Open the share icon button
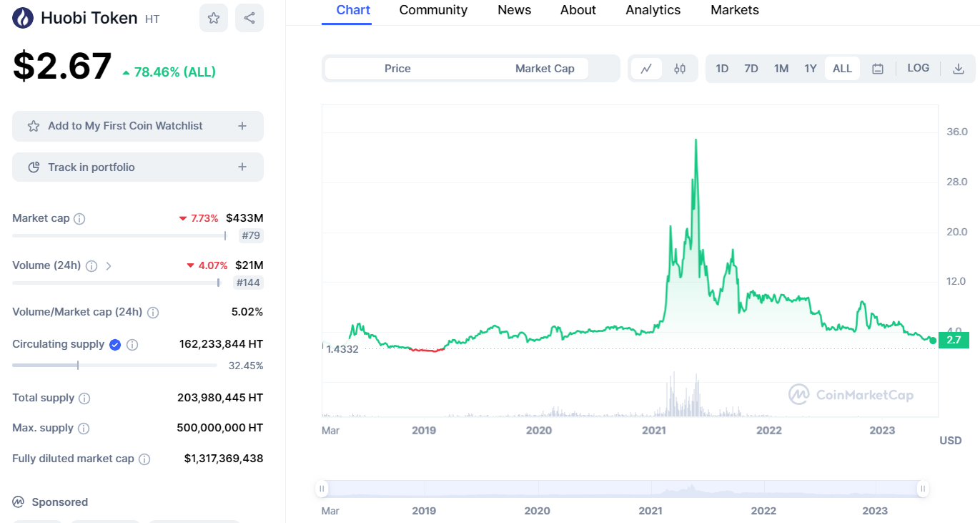This screenshot has height=523, width=980. [x=249, y=18]
